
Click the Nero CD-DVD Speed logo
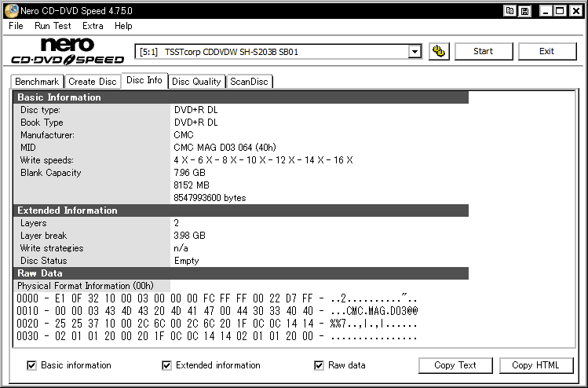point(68,51)
